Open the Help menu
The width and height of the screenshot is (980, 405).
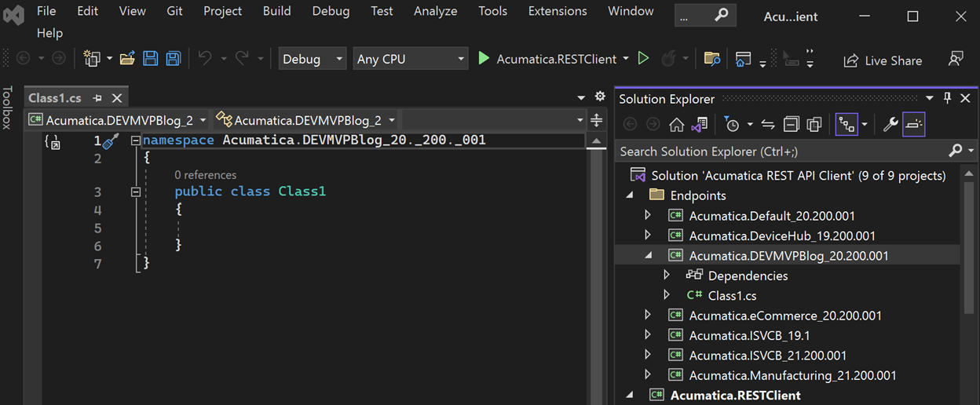(x=49, y=33)
